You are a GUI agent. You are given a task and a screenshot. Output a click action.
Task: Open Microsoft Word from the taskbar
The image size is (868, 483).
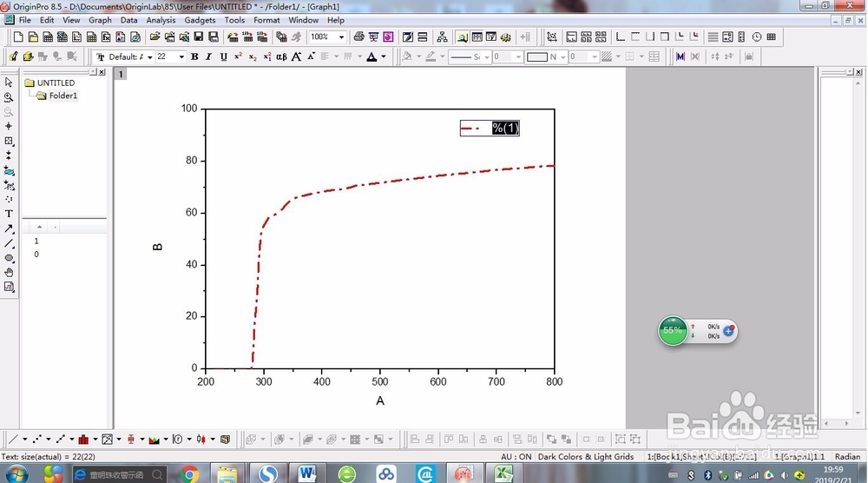[307, 474]
